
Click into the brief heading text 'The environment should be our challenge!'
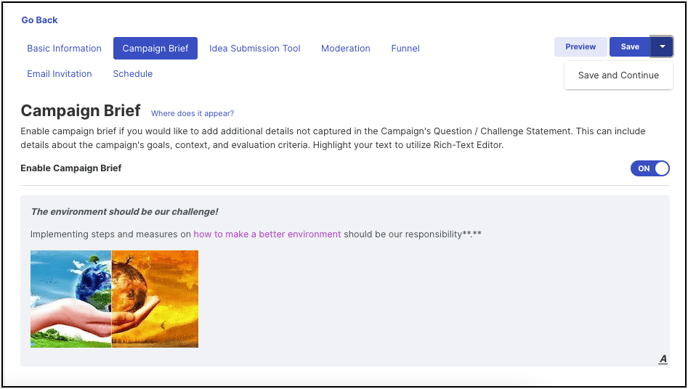(125, 212)
